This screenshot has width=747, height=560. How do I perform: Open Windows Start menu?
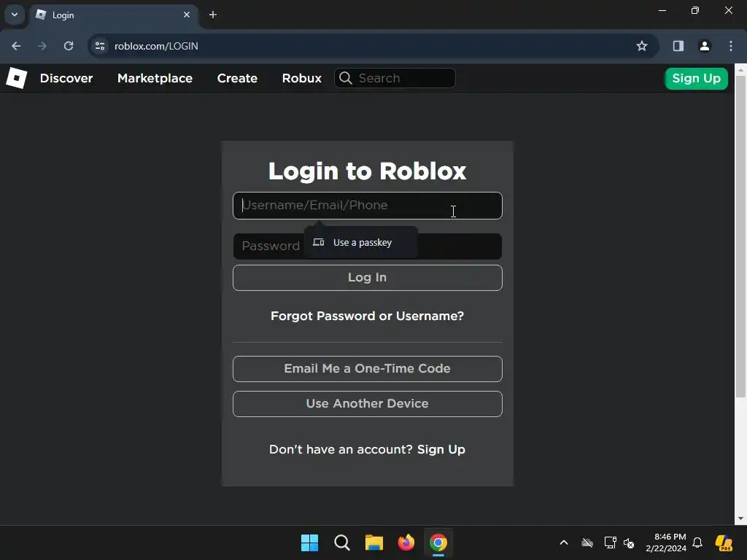pos(309,542)
